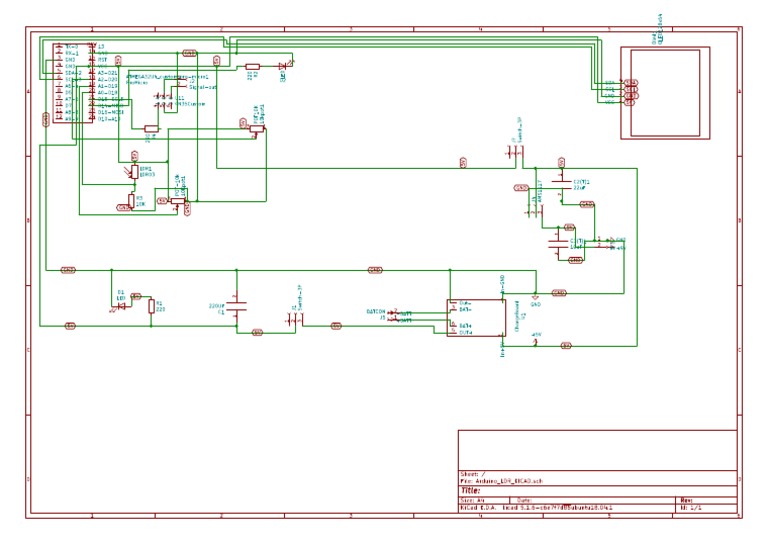
Task: Select the lower Switch-3P switch J1
Action: point(295,320)
